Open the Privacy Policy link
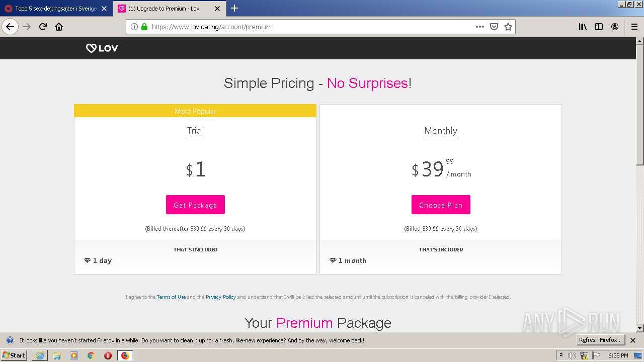The image size is (644, 362). point(221,297)
